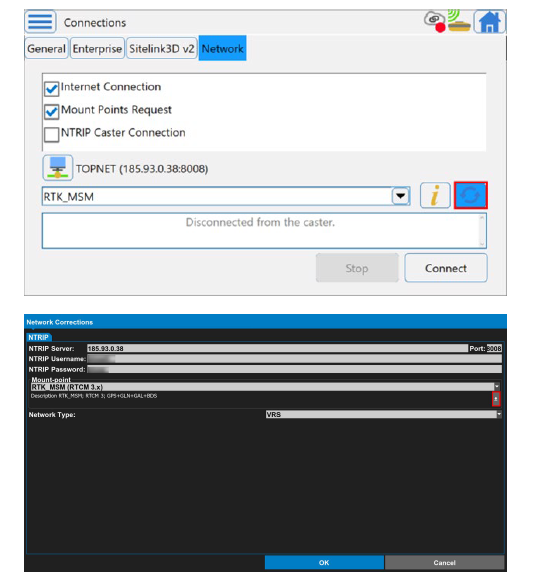Open Mount-point RTCM 3.x dropdown arrow
This screenshot has width=536, height=586.
click(x=497, y=386)
